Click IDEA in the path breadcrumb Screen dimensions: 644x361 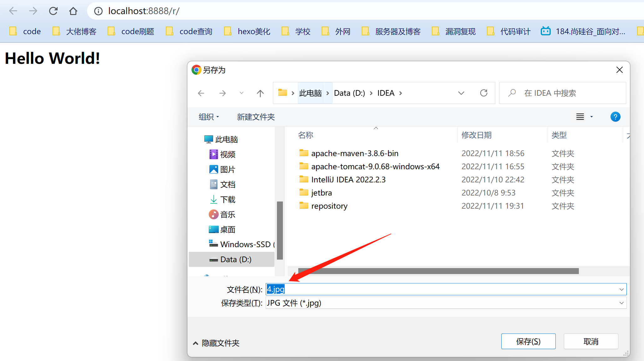[x=386, y=93]
